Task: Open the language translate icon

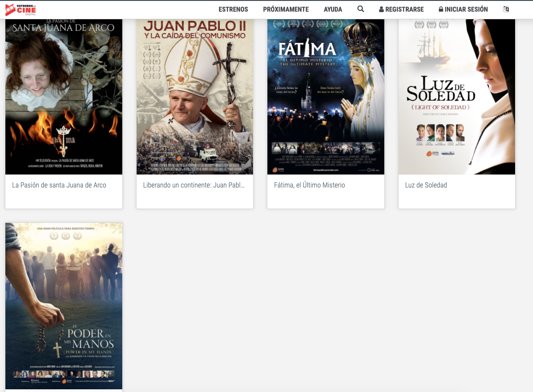Action: [506, 9]
